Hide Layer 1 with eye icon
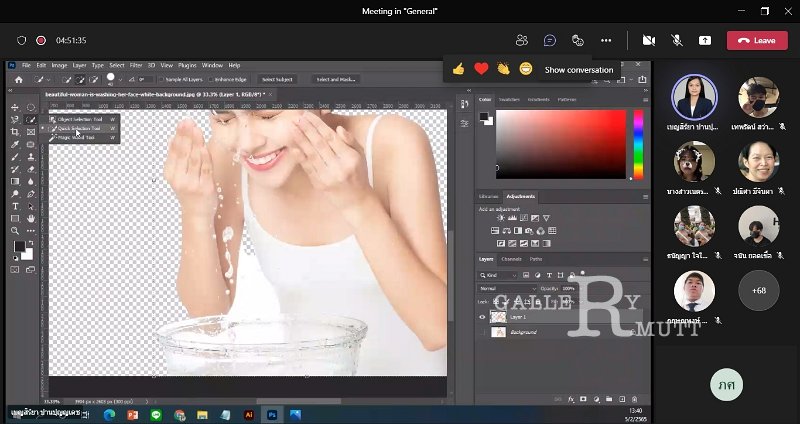Image resolution: width=800 pixels, height=424 pixels. coord(482,317)
